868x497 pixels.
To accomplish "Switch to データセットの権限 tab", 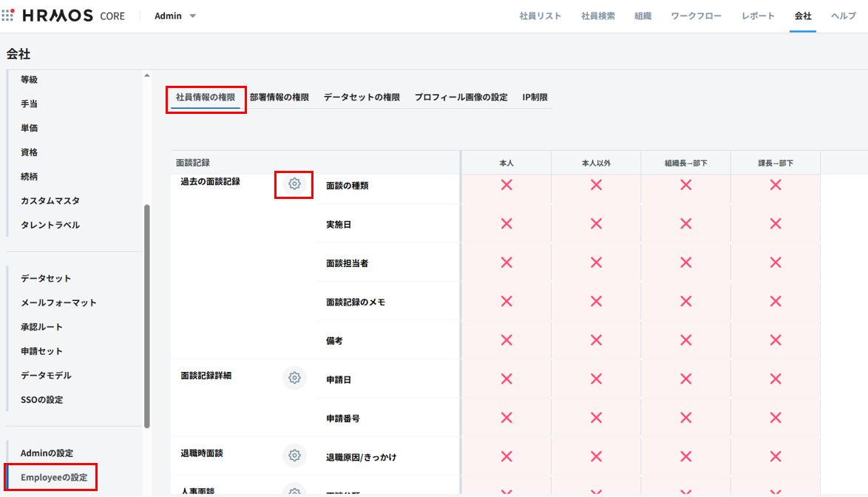I will (x=362, y=97).
